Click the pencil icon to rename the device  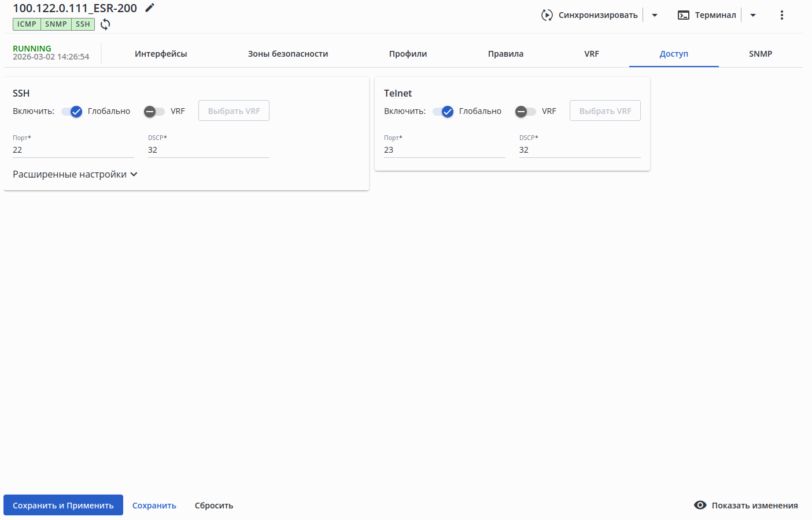click(150, 8)
